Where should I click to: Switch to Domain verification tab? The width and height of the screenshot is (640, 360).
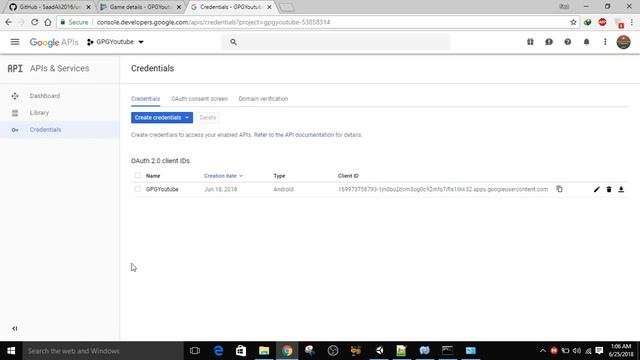(x=263, y=99)
